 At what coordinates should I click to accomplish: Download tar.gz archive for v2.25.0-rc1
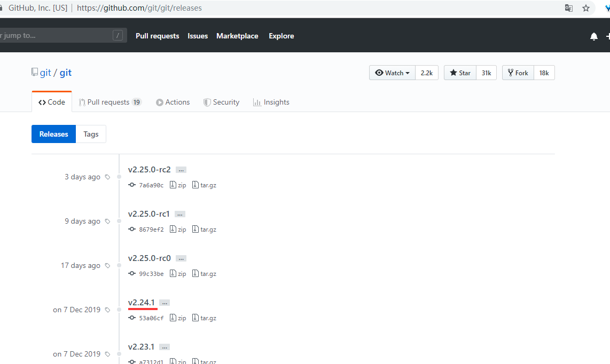[204, 230]
